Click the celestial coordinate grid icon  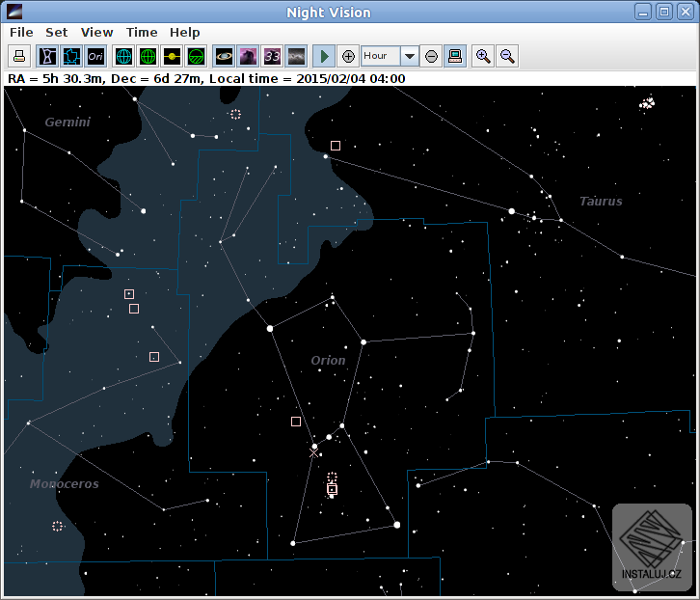pyautogui.click(x=123, y=56)
